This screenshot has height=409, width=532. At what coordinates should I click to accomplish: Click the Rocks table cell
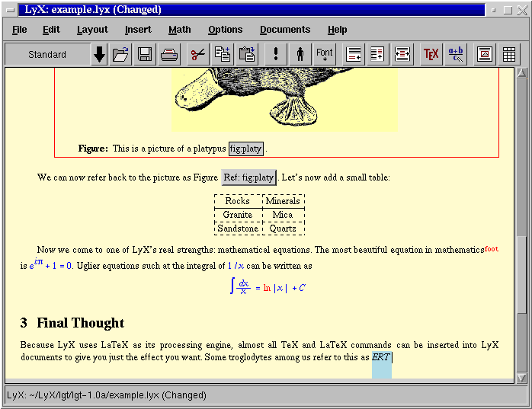click(238, 201)
